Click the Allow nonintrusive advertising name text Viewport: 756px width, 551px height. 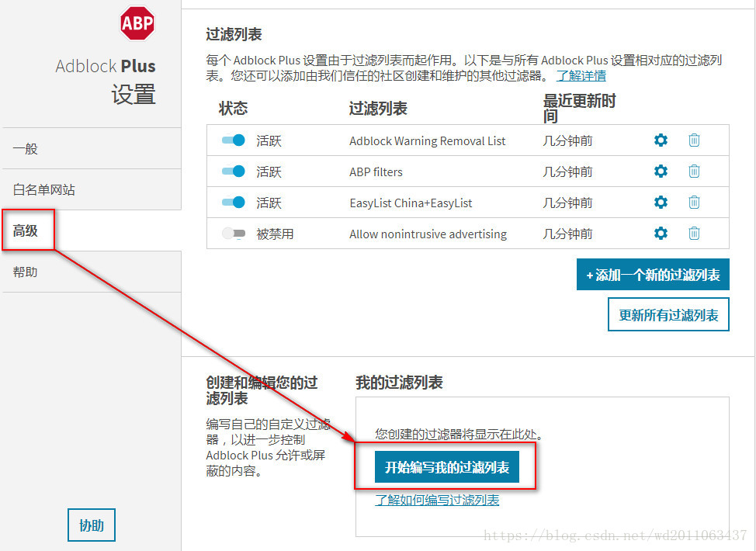coord(428,234)
